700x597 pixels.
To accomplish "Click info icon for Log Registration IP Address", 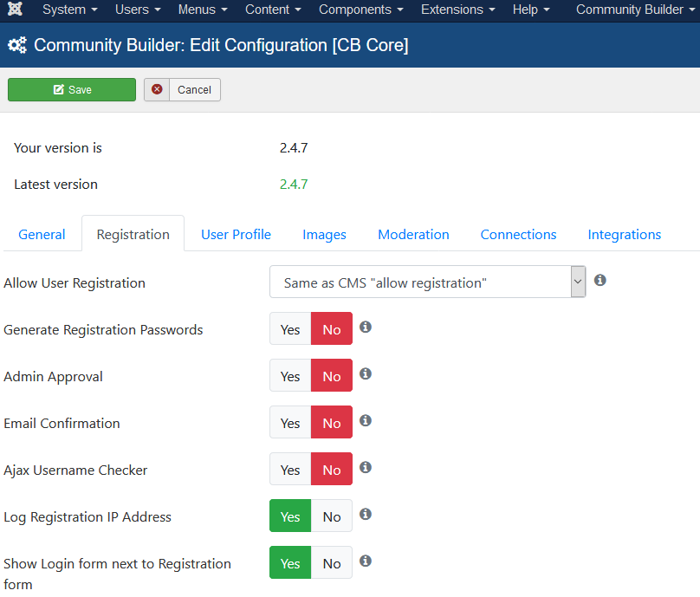I will pyautogui.click(x=366, y=515).
